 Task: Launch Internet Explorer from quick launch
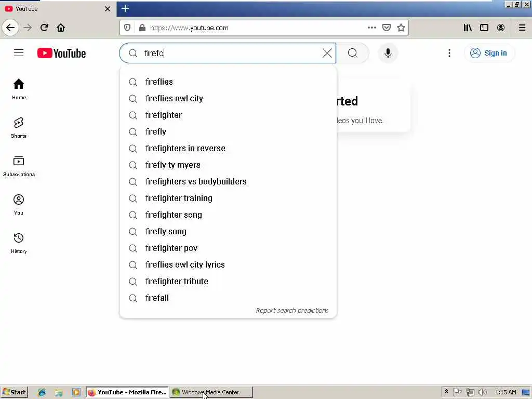[42, 392]
